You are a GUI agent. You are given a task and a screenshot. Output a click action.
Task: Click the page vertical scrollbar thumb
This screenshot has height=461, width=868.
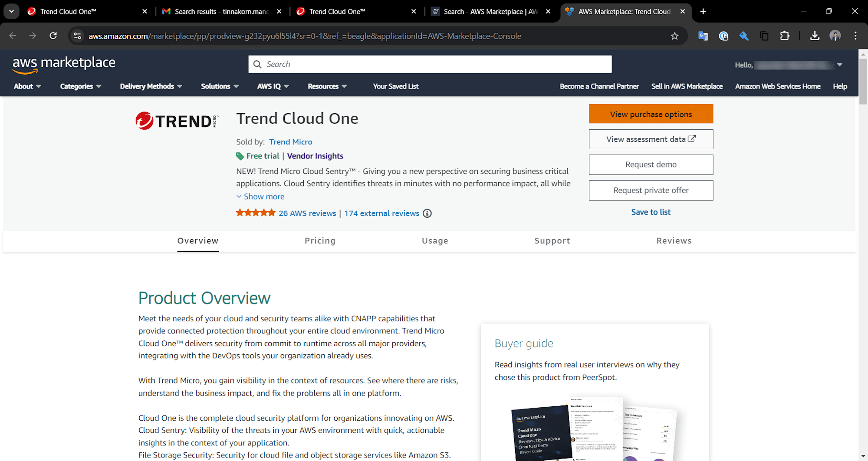tap(863, 81)
